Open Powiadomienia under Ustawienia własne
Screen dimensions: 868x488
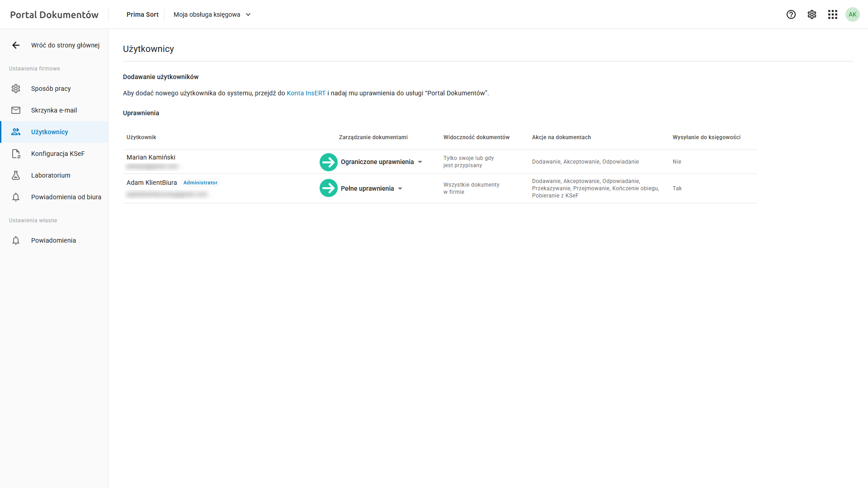[53, 240]
